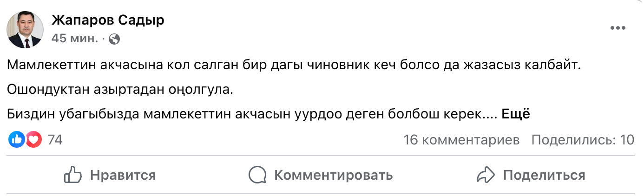Viewport: 644px width, 196px height.
Task: Click the blue thumbs-up reaction icon
Action: [x=17, y=139]
